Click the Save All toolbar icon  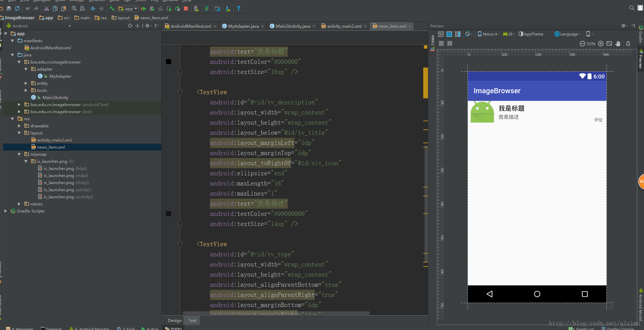tap(9, 8)
